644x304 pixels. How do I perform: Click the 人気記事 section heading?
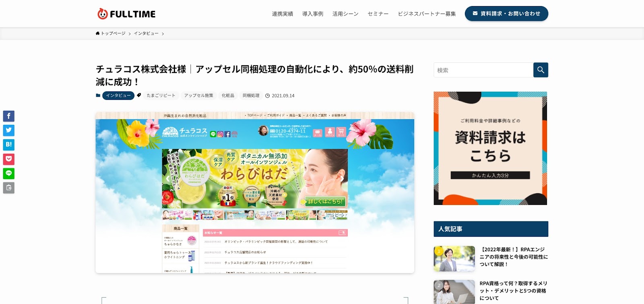[x=491, y=229]
